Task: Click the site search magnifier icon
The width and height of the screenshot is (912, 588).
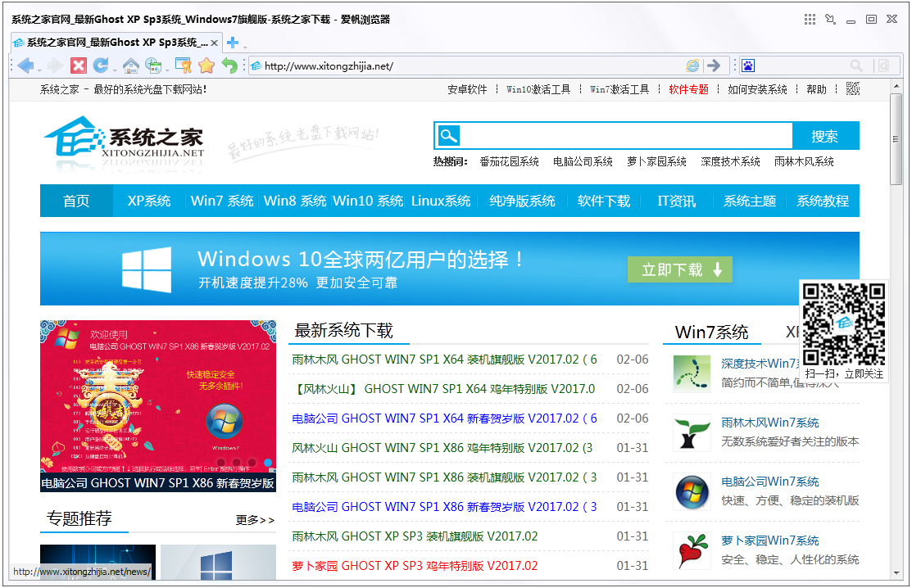Action: (448, 136)
